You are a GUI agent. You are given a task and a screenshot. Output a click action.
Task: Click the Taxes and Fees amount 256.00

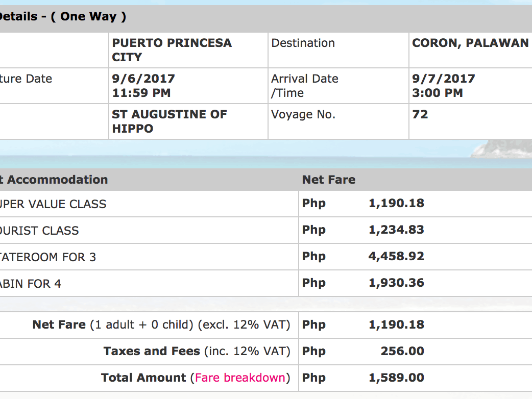[x=402, y=352]
